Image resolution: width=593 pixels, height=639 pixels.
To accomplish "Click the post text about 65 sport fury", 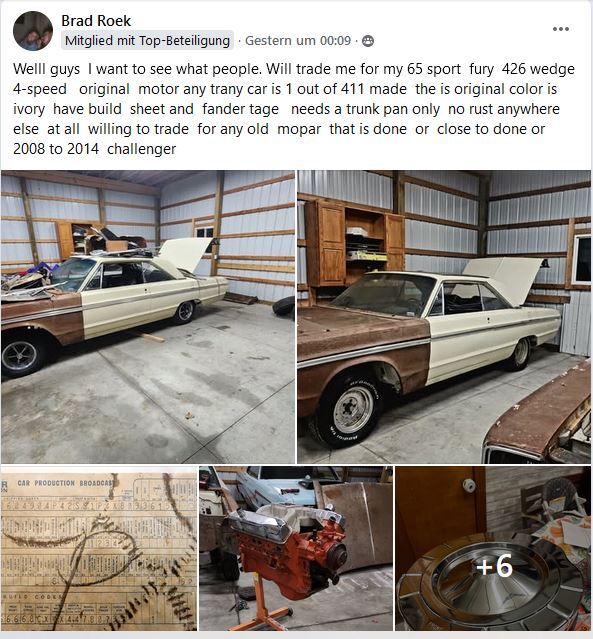I will pos(294,109).
